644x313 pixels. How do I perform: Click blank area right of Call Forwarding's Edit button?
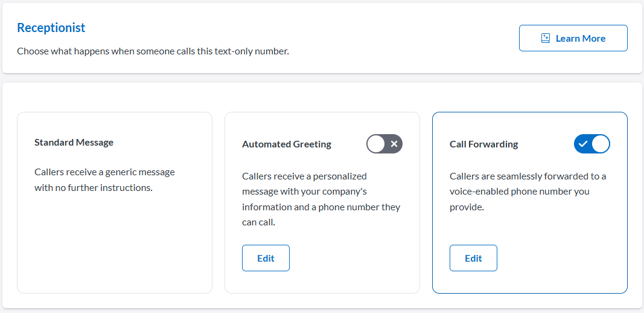pyautogui.click(x=561, y=258)
